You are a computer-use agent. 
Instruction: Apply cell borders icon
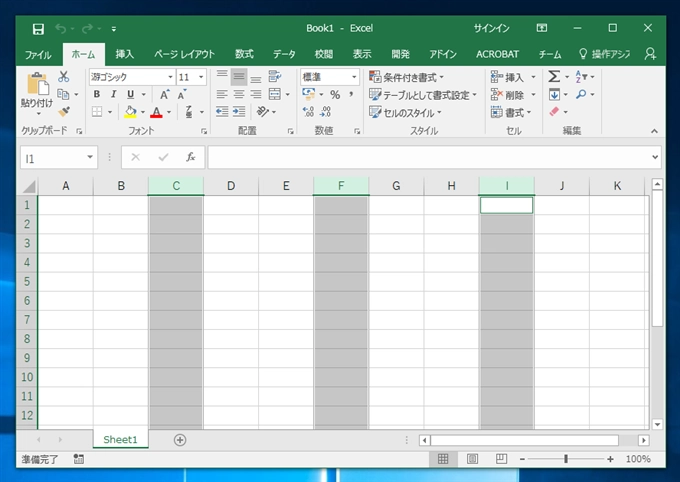click(97, 112)
